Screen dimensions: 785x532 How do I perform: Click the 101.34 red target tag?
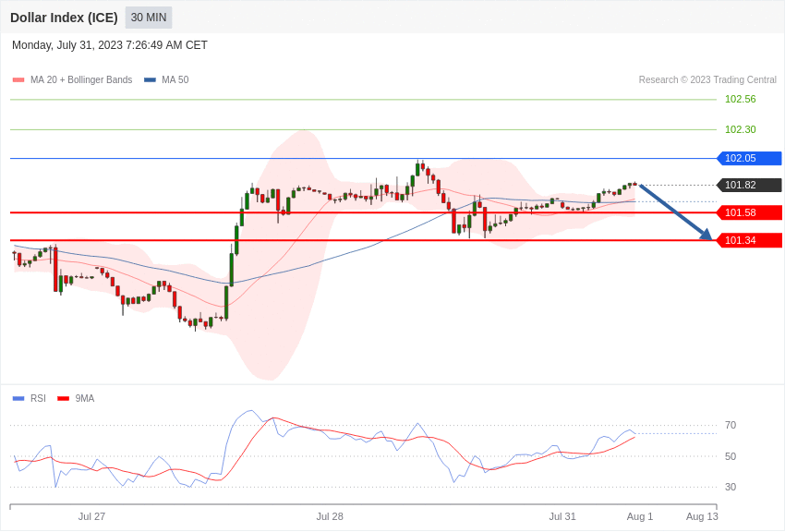[x=750, y=240]
